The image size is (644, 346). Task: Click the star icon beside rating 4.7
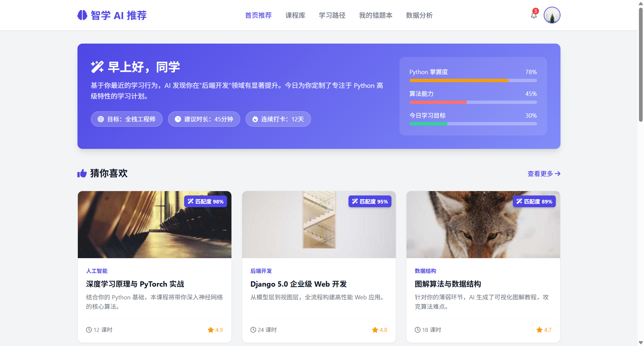pyautogui.click(x=539, y=330)
